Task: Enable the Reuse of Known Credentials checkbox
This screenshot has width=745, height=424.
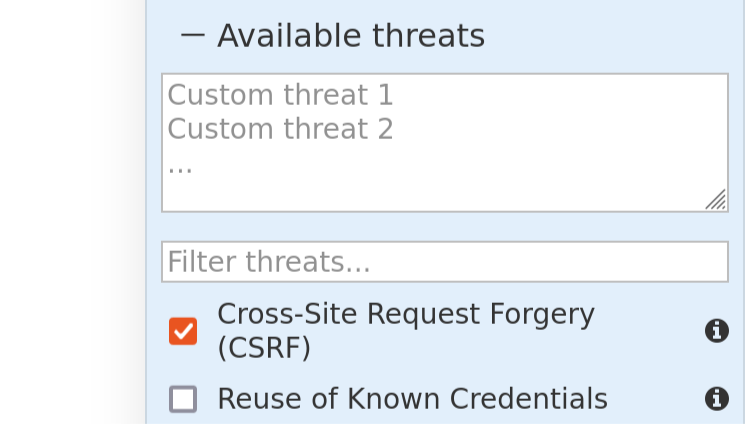Action: click(183, 400)
